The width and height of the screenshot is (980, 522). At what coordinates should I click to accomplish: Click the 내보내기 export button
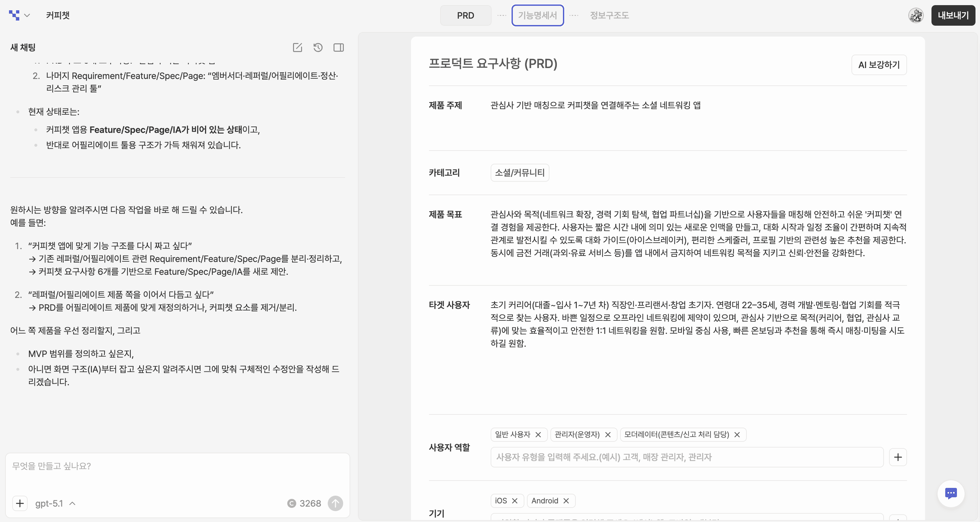pos(953,16)
